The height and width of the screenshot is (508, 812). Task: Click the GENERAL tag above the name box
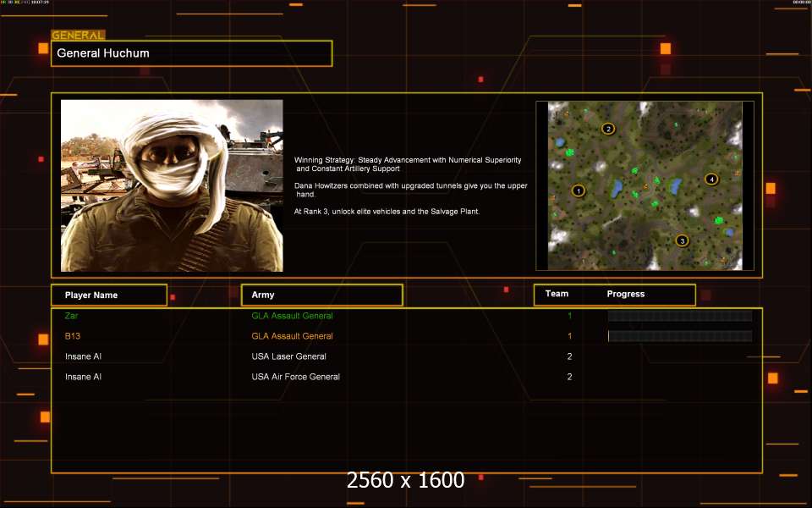tap(79, 36)
